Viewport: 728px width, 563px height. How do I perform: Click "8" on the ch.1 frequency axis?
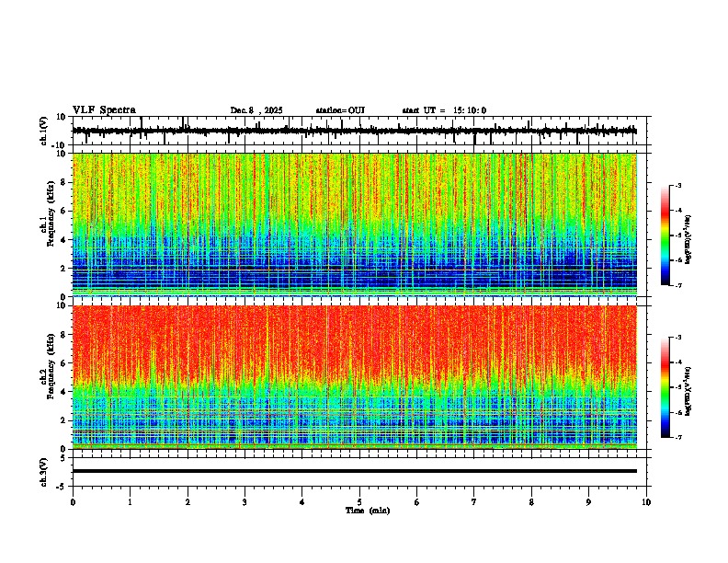pos(64,182)
